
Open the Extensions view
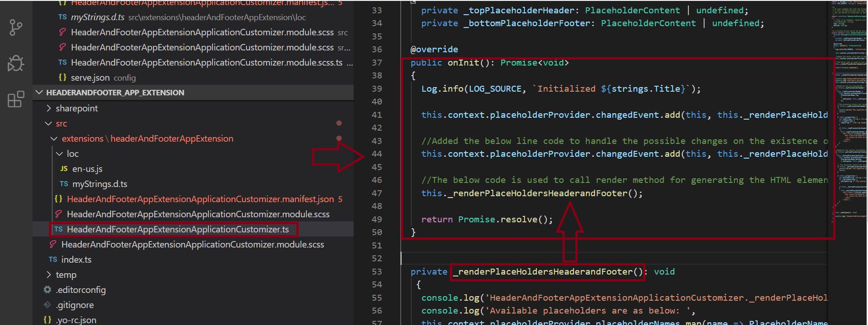pyautogui.click(x=16, y=99)
